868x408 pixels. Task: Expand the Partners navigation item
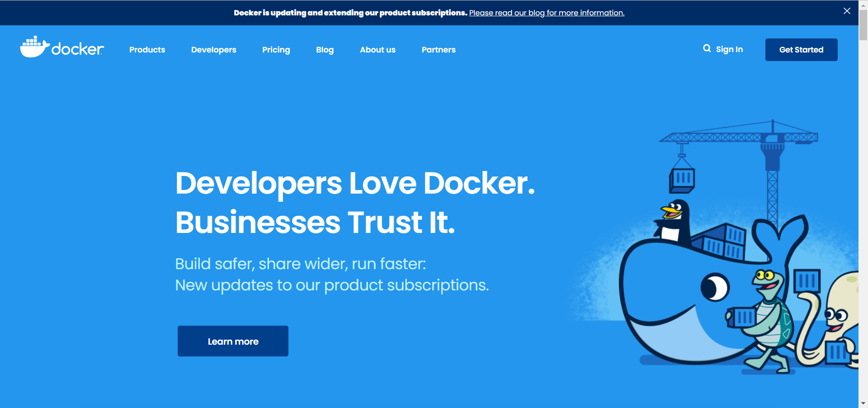tap(438, 50)
